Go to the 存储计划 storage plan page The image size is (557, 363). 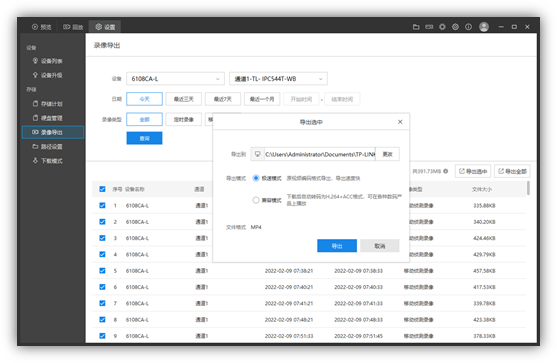(48, 104)
